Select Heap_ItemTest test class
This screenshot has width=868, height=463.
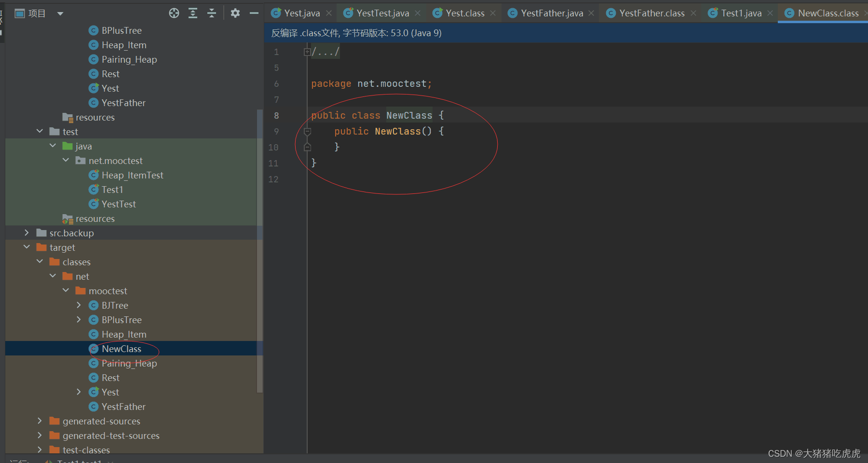(132, 175)
